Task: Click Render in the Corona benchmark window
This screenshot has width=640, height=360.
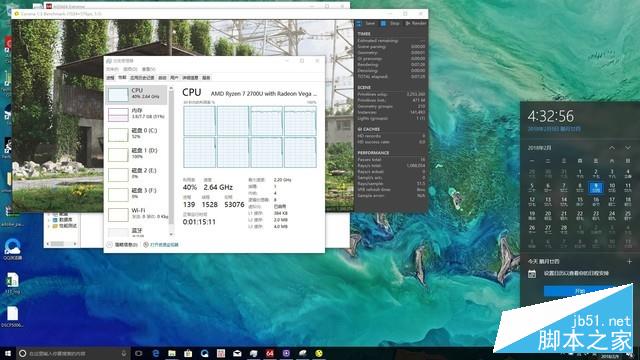Action: [416, 23]
